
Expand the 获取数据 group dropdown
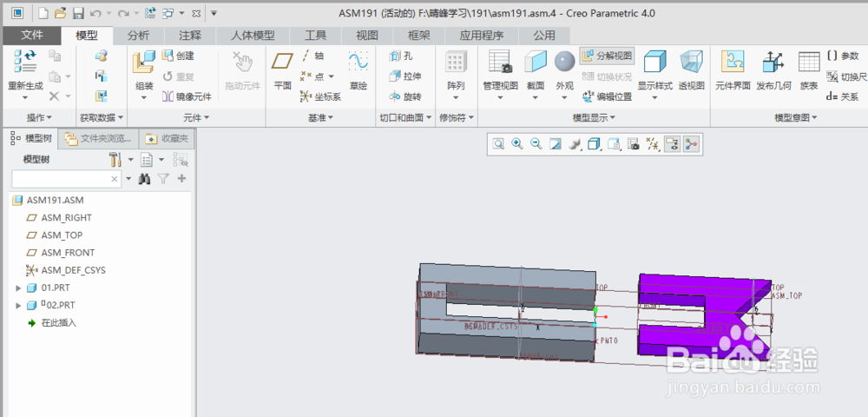pyautogui.click(x=102, y=118)
